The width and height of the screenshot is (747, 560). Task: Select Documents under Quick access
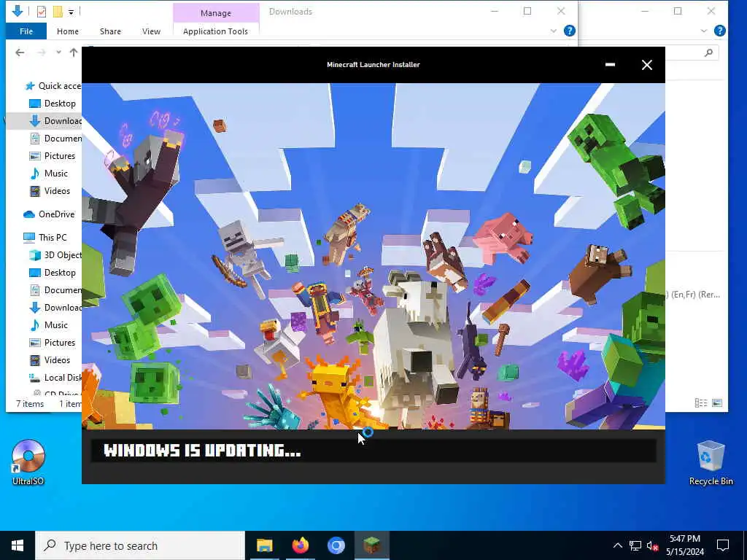tap(55, 139)
